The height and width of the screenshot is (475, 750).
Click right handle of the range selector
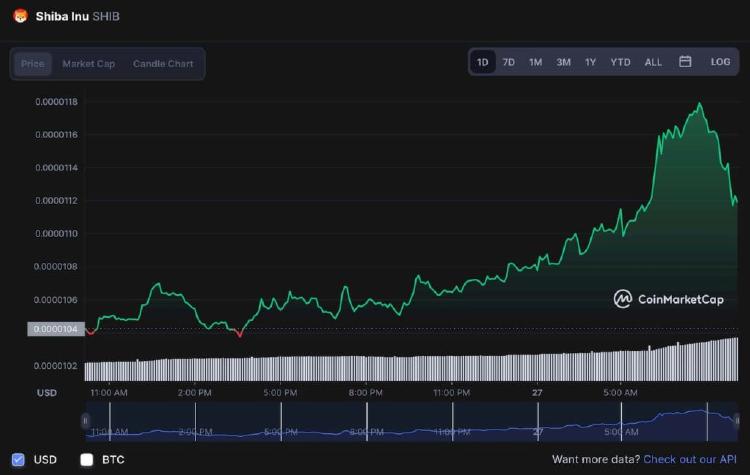tap(739, 421)
